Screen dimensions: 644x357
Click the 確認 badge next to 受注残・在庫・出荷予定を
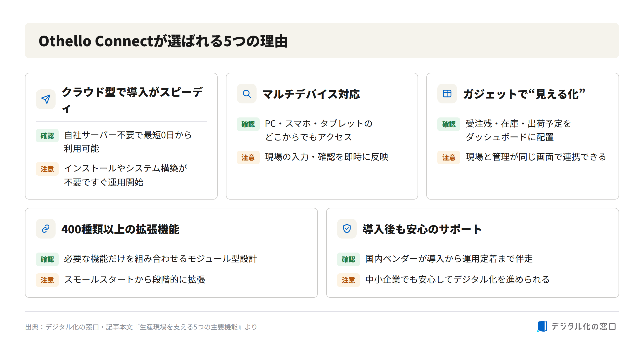pyautogui.click(x=449, y=124)
